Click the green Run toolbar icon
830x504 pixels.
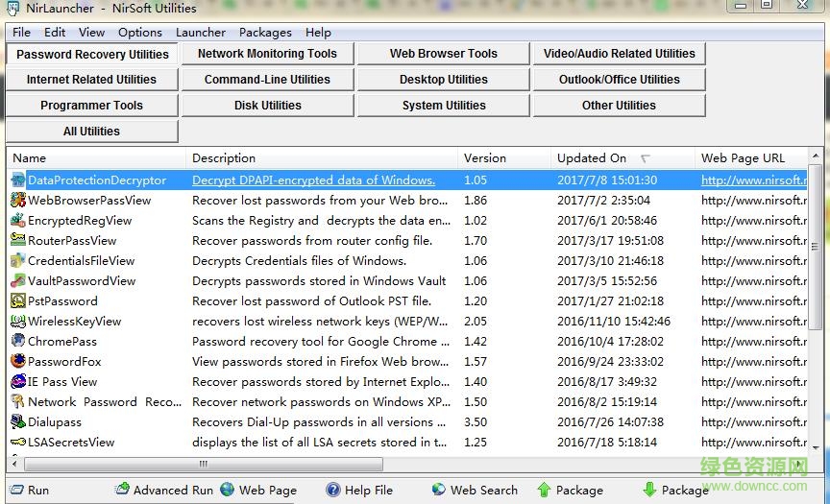click(x=16, y=490)
